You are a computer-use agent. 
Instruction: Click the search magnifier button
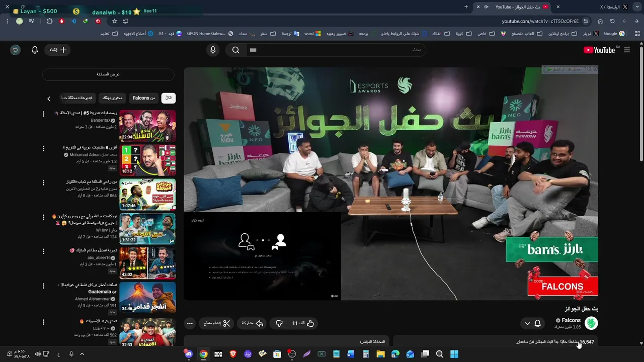click(x=235, y=50)
